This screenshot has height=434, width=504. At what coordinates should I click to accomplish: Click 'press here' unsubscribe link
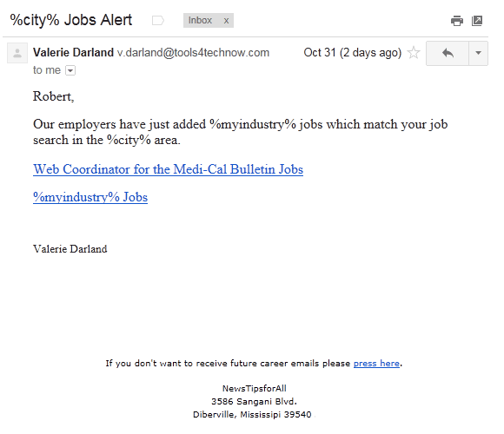pyautogui.click(x=376, y=364)
